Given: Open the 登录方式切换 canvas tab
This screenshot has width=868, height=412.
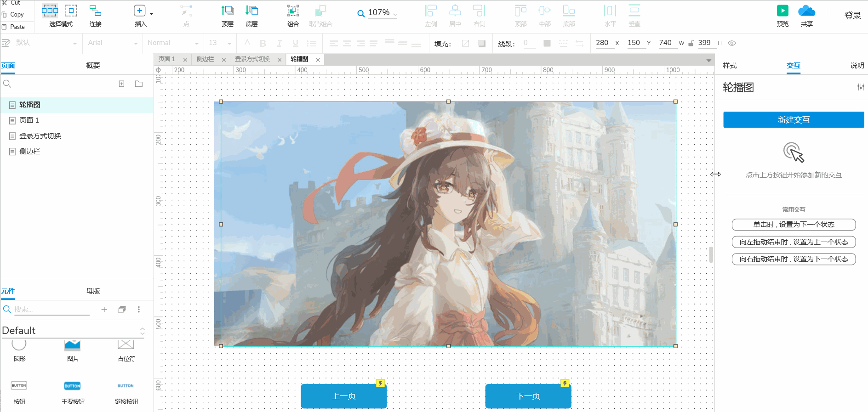Looking at the screenshot, I should point(252,59).
